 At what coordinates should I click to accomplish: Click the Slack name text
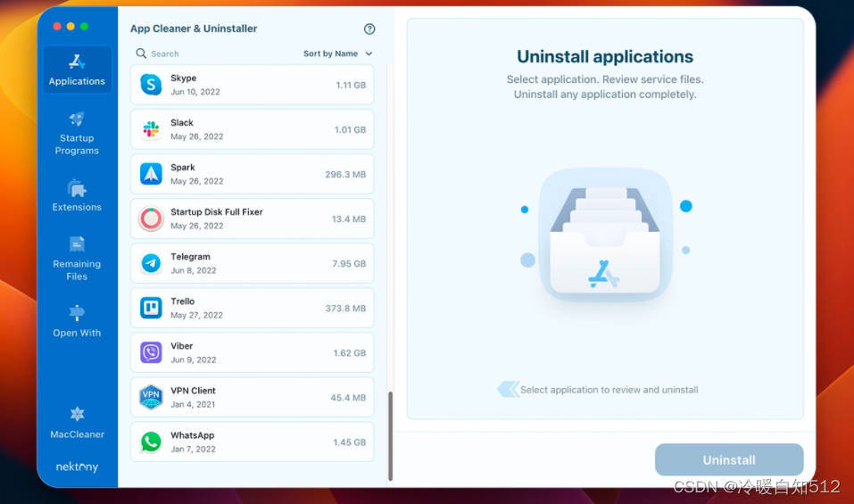click(182, 122)
